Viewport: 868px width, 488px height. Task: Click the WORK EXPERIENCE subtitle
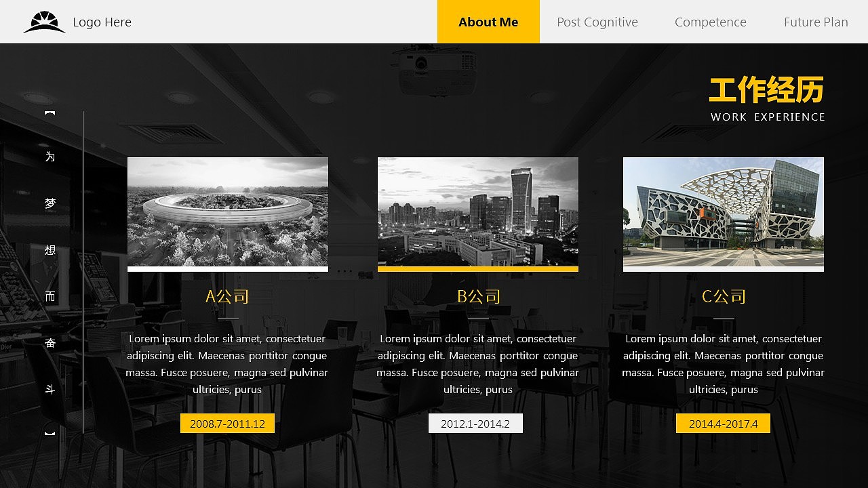[768, 117]
